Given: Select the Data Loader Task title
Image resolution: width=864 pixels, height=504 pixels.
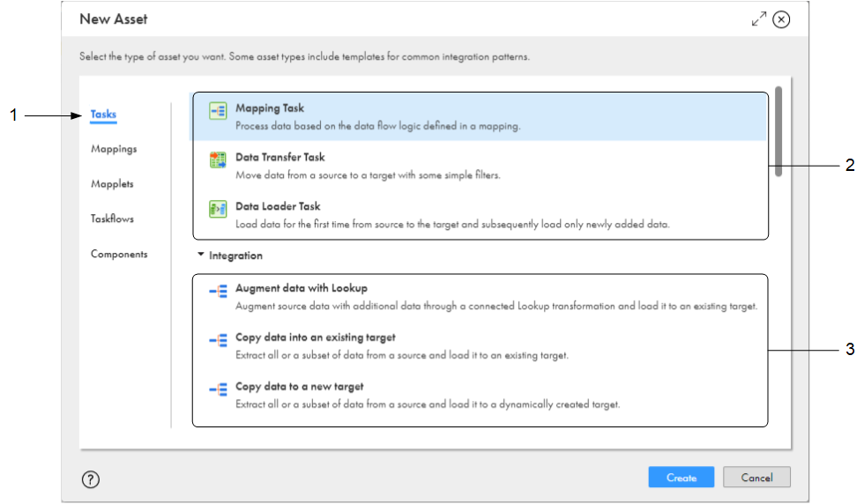Looking at the screenshot, I should point(279,206).
